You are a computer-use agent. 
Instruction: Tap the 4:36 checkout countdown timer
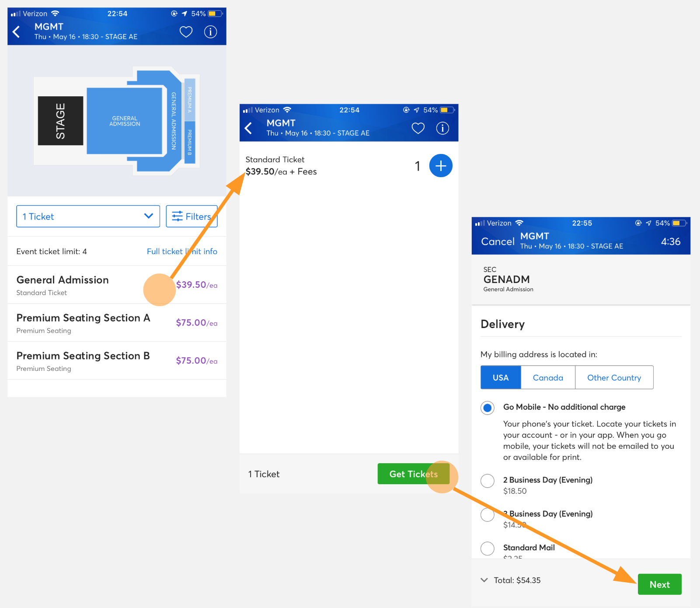tap(671, 241)
